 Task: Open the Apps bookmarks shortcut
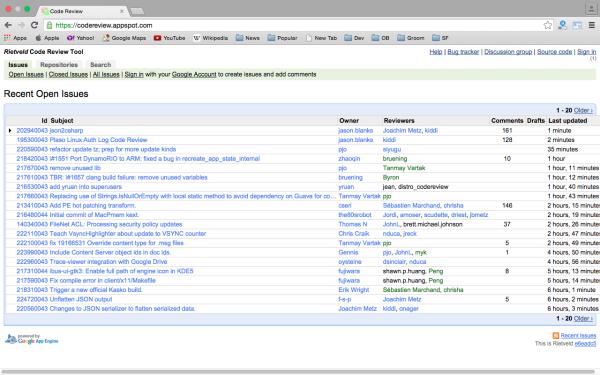coord(15,38)
